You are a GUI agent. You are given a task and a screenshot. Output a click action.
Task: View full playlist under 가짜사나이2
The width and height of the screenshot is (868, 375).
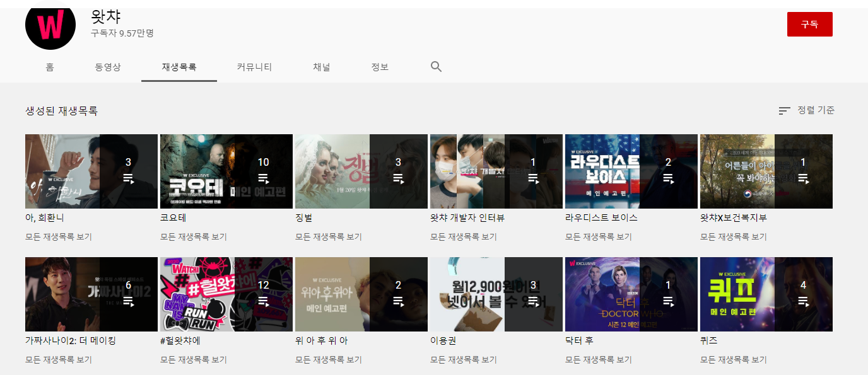pos(59,360)
